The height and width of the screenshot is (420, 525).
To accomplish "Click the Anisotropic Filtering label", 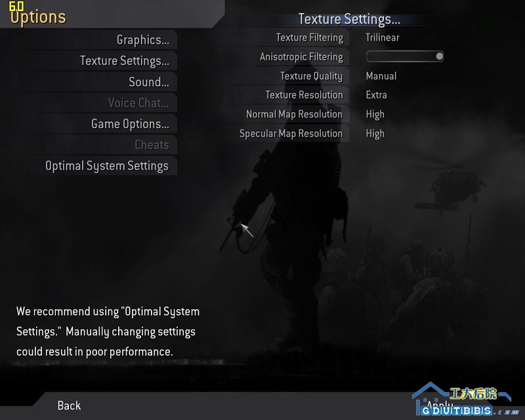I will tap(301, 57).
